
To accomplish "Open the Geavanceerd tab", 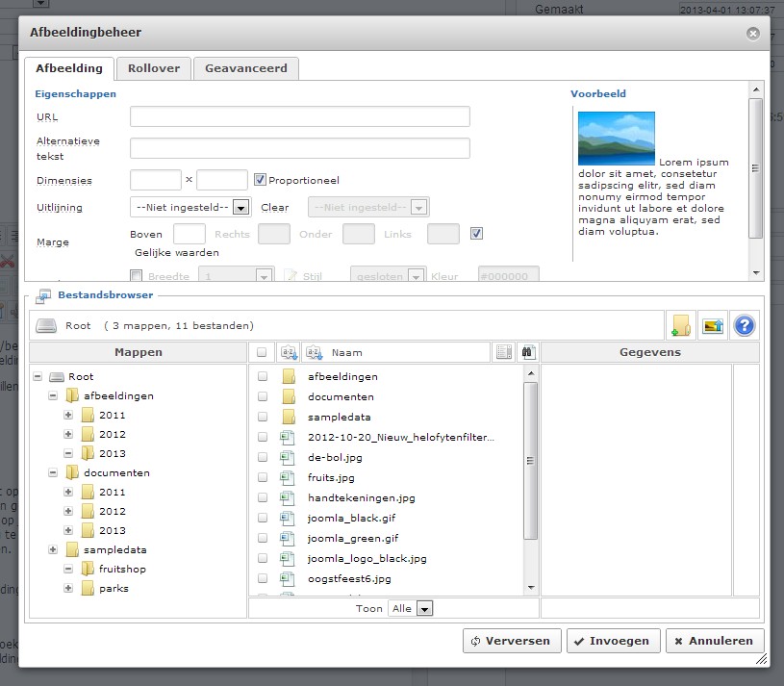I will (x=245, y=68).
